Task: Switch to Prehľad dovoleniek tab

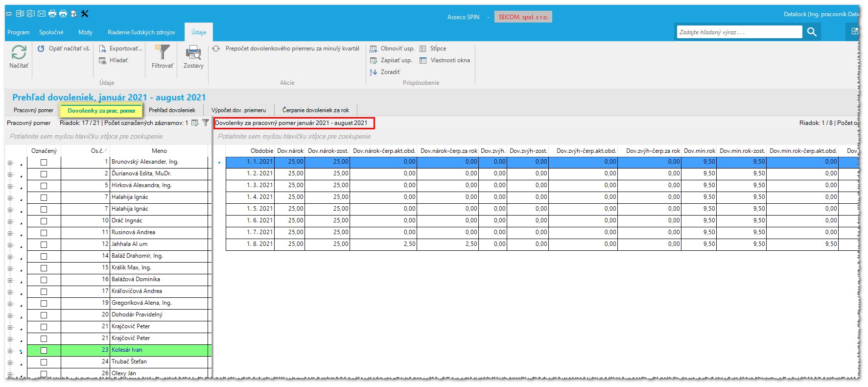Action: (172, 110)
